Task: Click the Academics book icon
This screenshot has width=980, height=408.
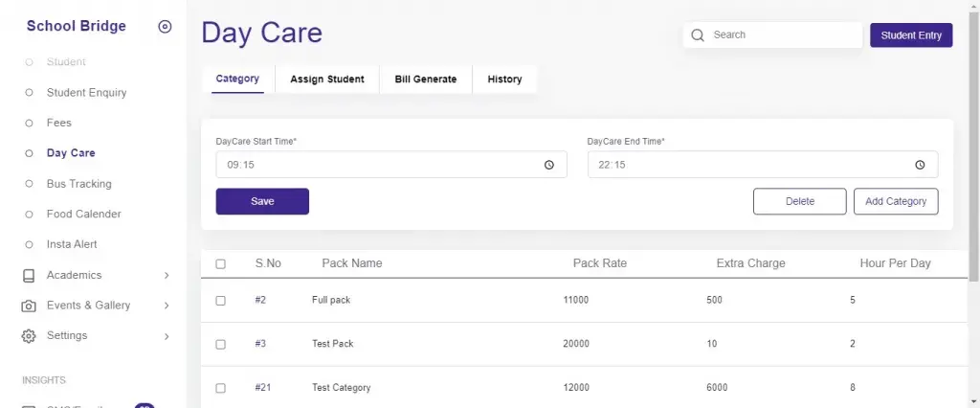Action: coord(29,275)
